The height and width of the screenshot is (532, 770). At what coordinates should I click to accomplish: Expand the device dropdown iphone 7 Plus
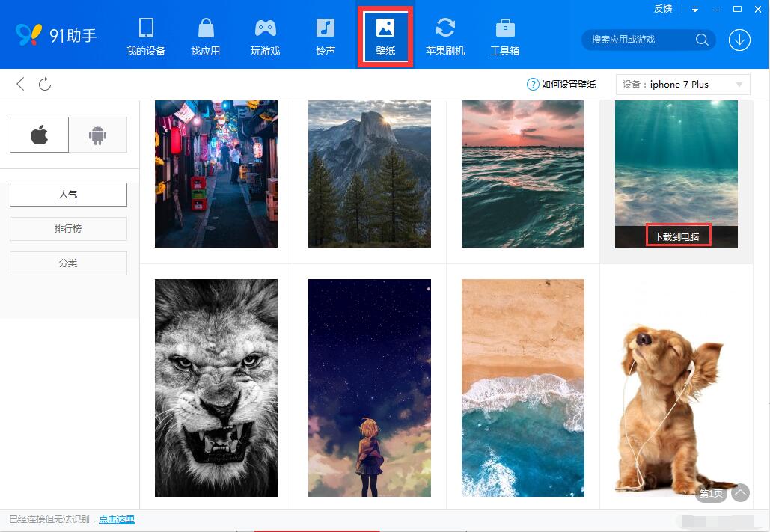click(682, 85)
